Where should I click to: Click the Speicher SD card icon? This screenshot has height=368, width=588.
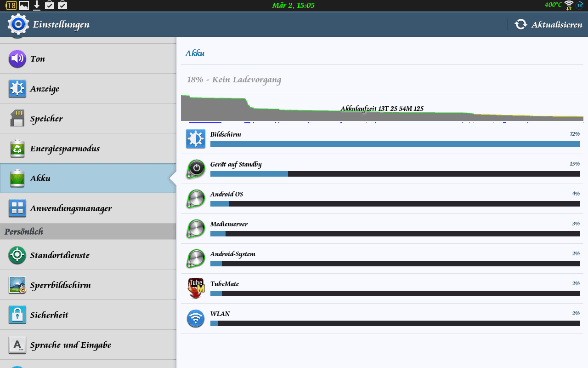[x=17, y=118]
